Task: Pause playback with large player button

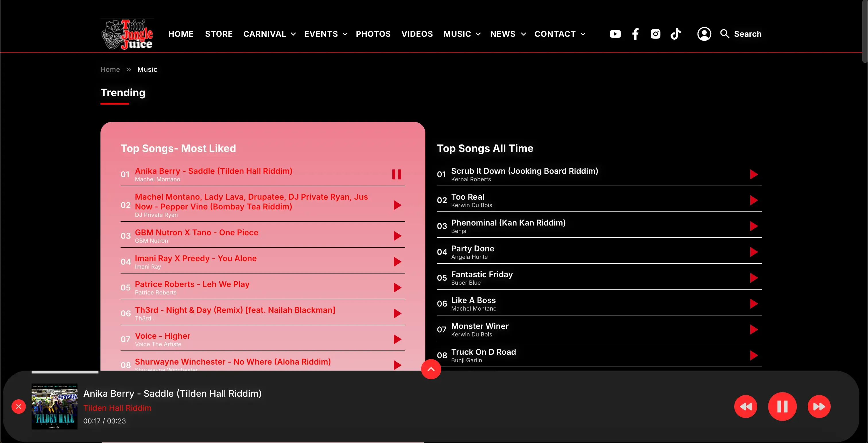Action: (x=782, y=407)
